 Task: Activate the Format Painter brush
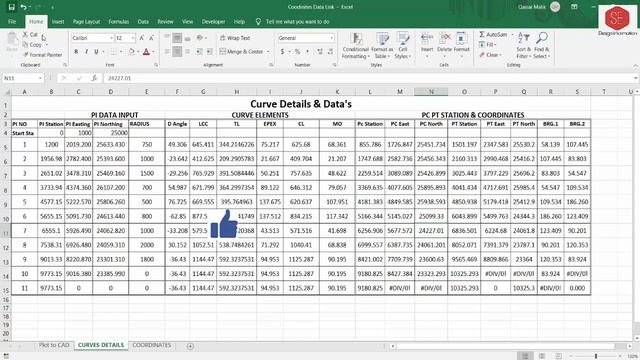(x=42, y=55)
